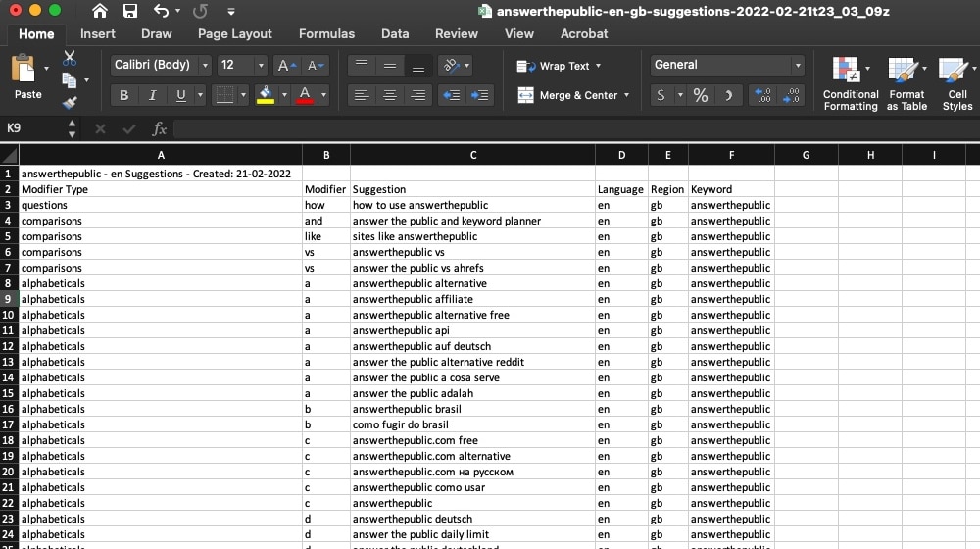Increase font size with the larger A
980x549 pixels.
tap(286, 65)
